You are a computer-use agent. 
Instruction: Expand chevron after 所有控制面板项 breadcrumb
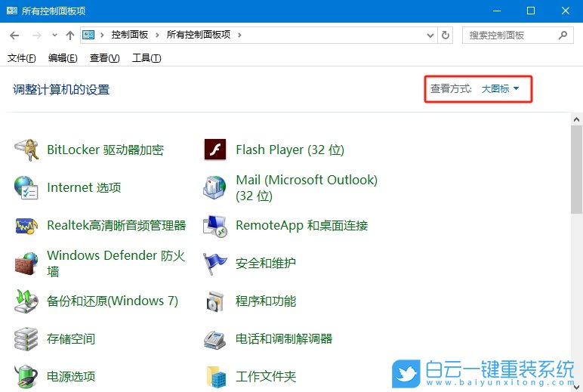(x=240, y=35)
